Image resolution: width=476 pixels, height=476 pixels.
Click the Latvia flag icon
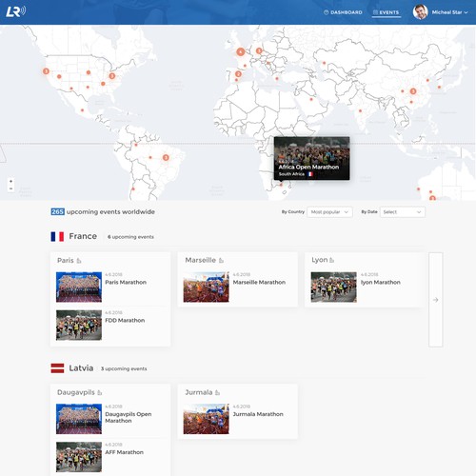57,368
